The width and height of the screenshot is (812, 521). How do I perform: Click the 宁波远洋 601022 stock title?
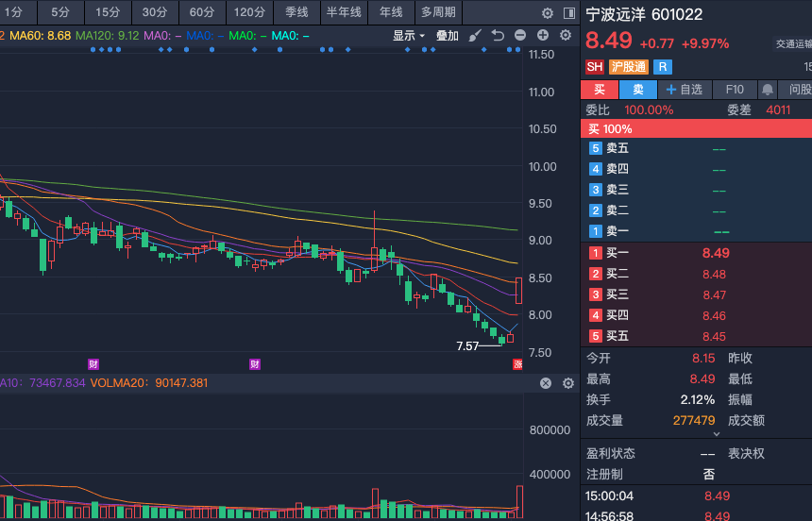point(644,14)
